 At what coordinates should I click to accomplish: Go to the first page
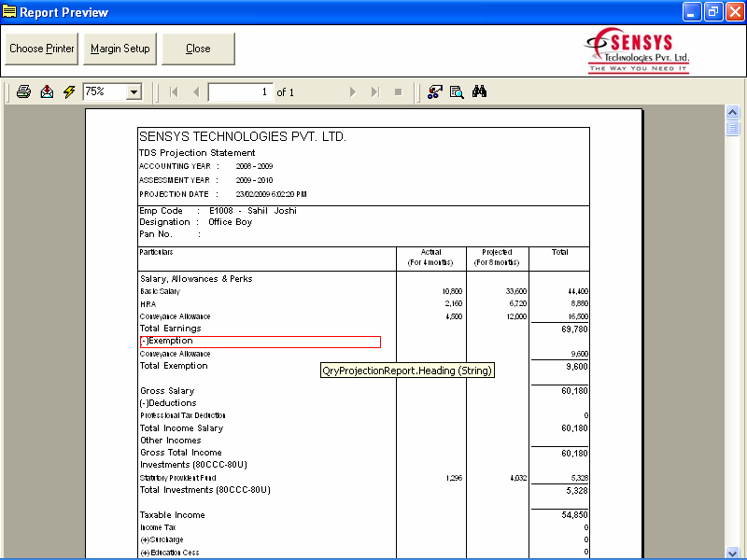point(174,91)
